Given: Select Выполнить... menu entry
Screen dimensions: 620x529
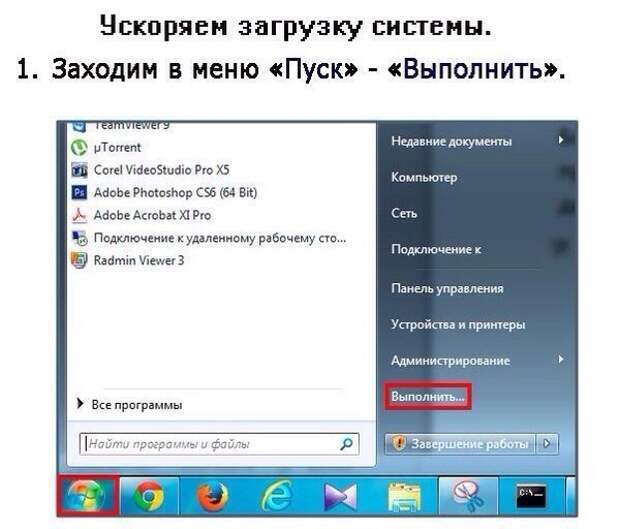Looking at the screenshot, I should pos(427,396).
